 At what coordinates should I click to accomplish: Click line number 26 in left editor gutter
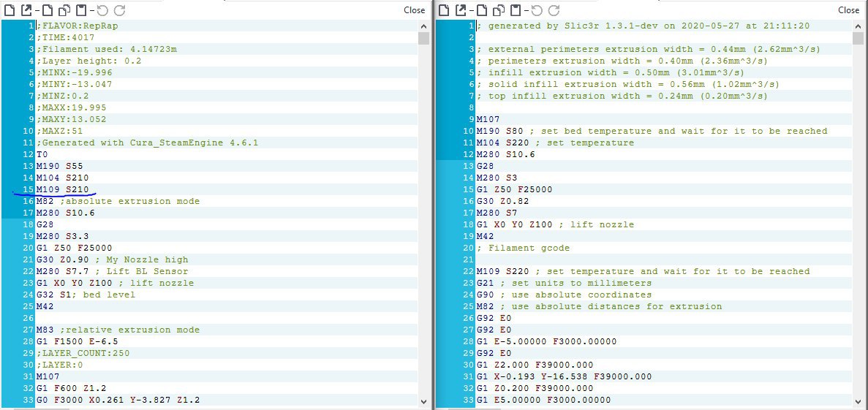tap(27, 318)
